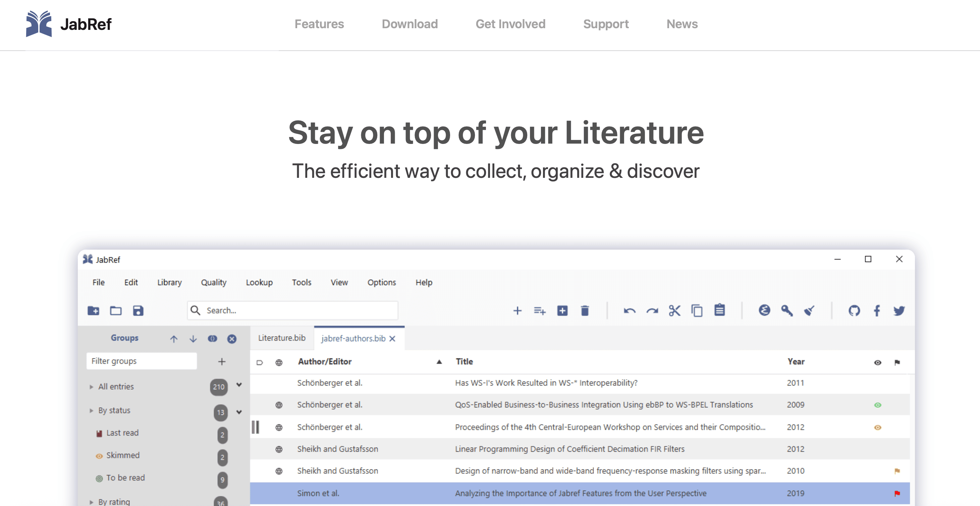Viewport: 980px width, 506px height.
Task: Click the delete entry trash icon
Action: [585, 311]
